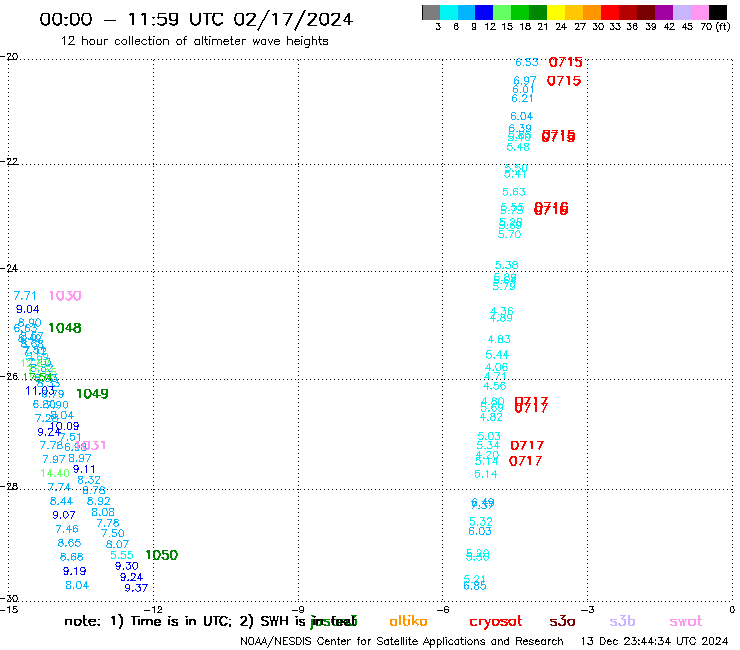Image resolution: width=740 pixels, height=650 pixels.
Task: Click the '9.30' wave height value
Action: click(126, 566)
